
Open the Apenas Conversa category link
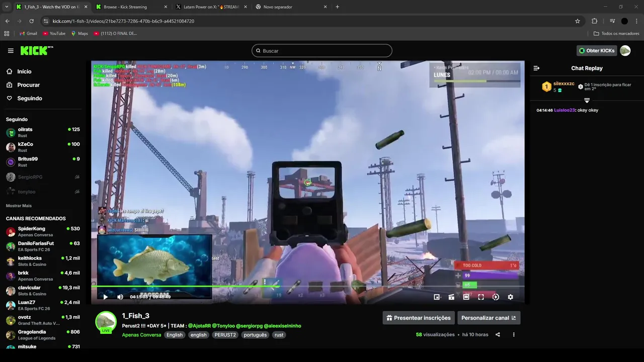141,335
